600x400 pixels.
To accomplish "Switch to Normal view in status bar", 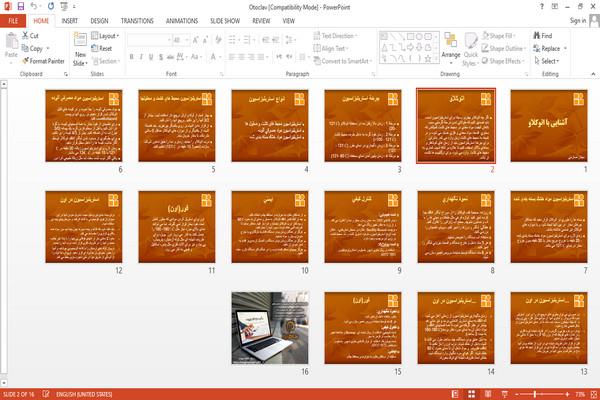I will click(455, 394).
